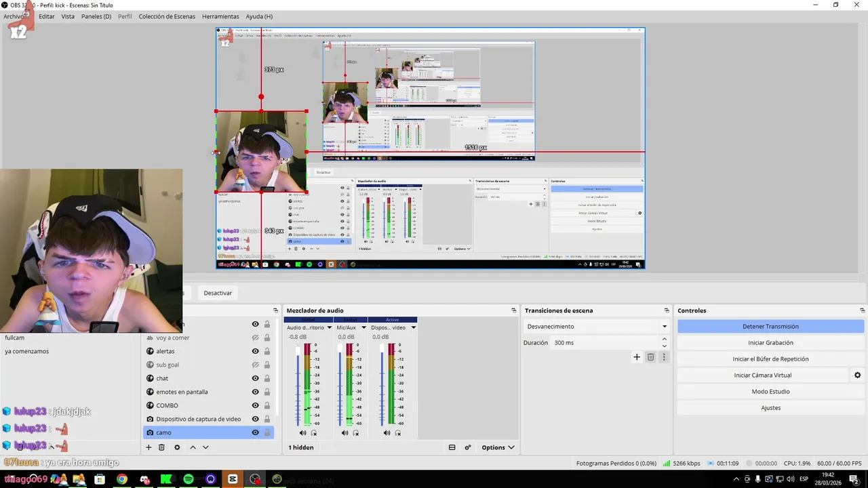Open Ayuda (H) menu
Image resolution: width=868 pixels, height=488 pixels.
[x=259, y=16]
